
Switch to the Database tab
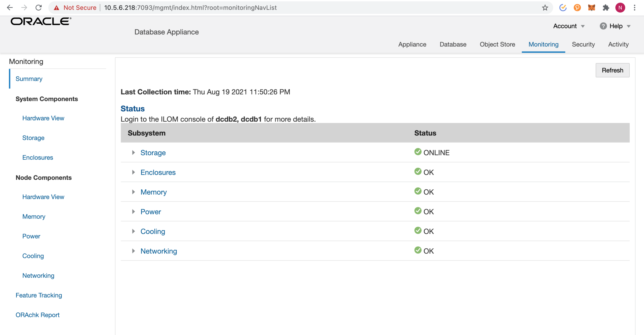click(453, 44)
